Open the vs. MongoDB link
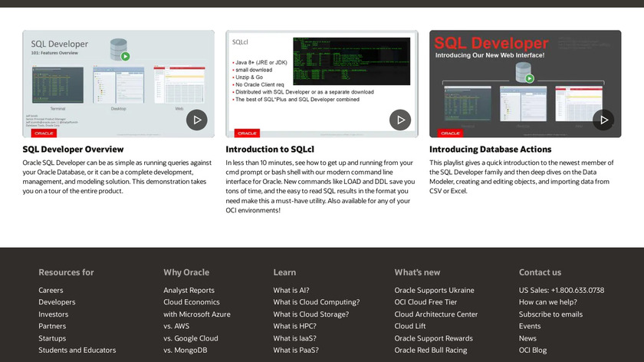644x362 pixels. pos(186,350)
